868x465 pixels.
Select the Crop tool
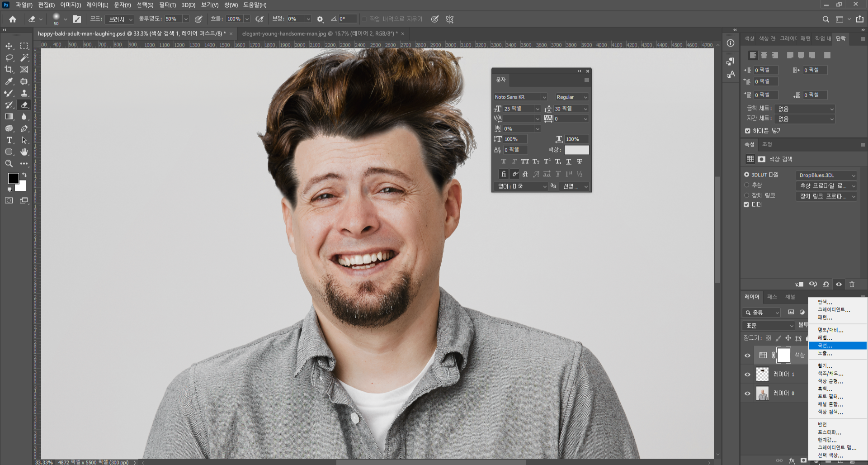click(x=9, y=70)
